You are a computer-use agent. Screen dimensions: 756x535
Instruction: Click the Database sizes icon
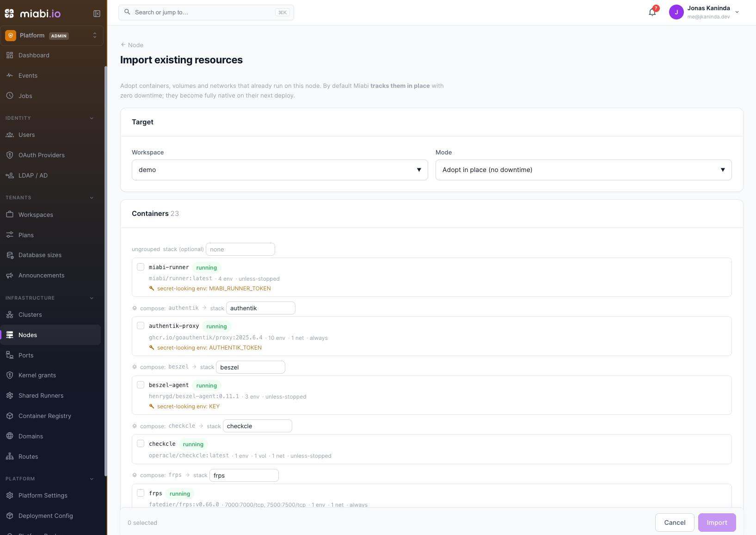click(x=10, y=255)
